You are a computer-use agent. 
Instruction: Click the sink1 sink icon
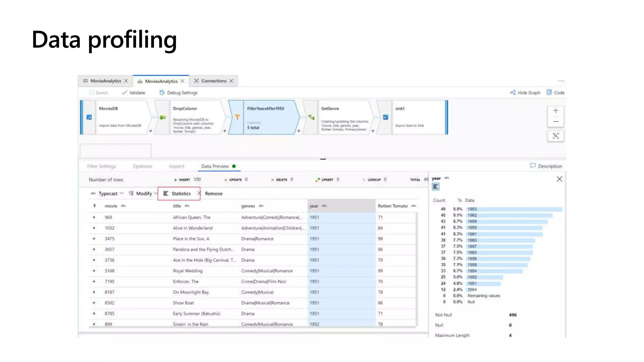[386, 117]
